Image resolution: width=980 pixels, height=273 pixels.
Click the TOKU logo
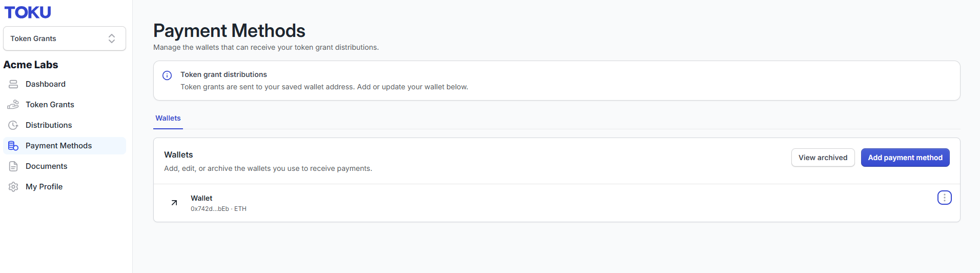[x=28, y=12]
